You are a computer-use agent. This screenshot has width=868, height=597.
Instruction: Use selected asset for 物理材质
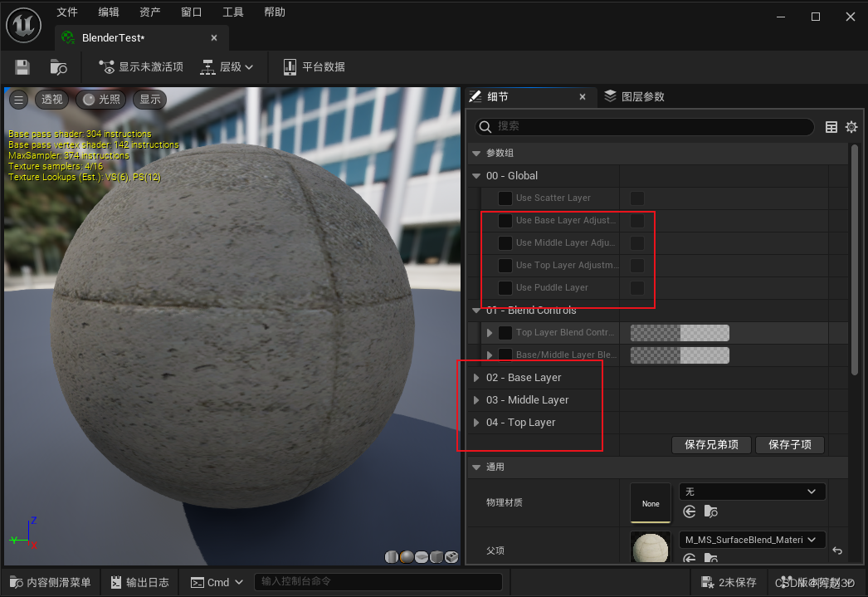click(x=690, y=511)
